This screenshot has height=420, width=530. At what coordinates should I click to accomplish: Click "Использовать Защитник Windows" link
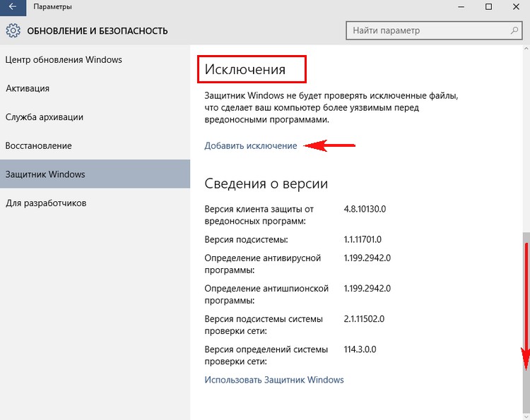coord(274,380)
